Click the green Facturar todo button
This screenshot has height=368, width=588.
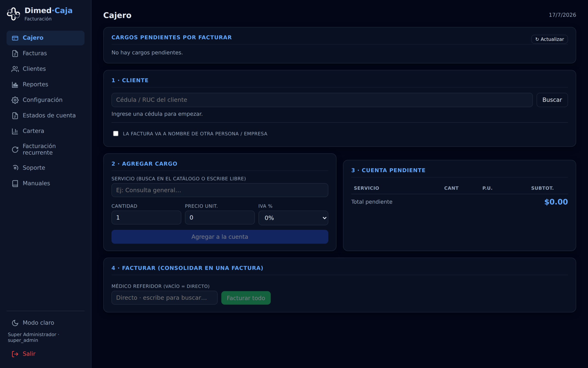[246, 298]
